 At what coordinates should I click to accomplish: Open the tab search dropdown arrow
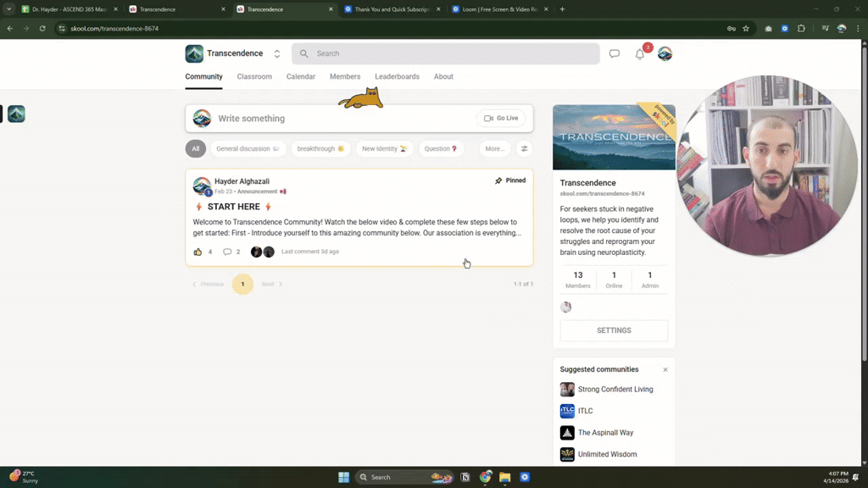tap(8, 8)
